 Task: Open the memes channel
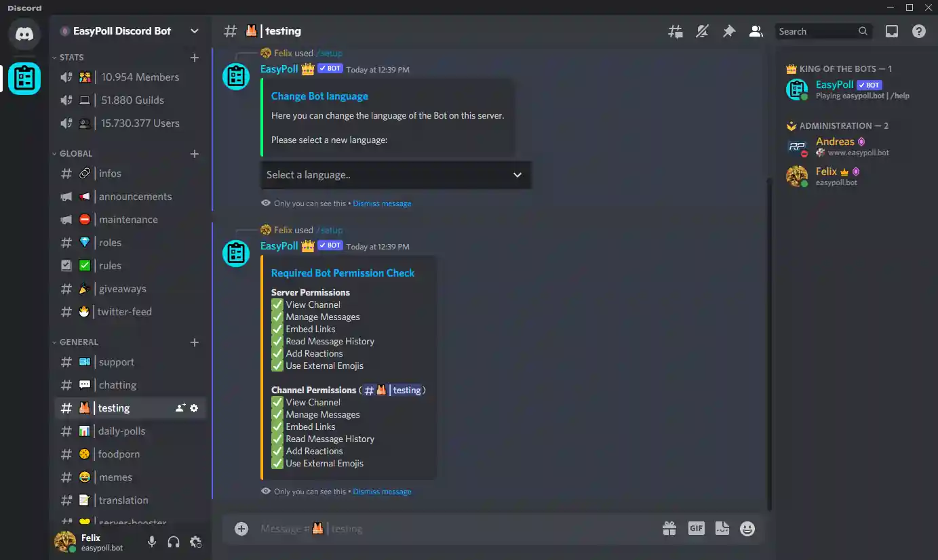tap(130, 477)
